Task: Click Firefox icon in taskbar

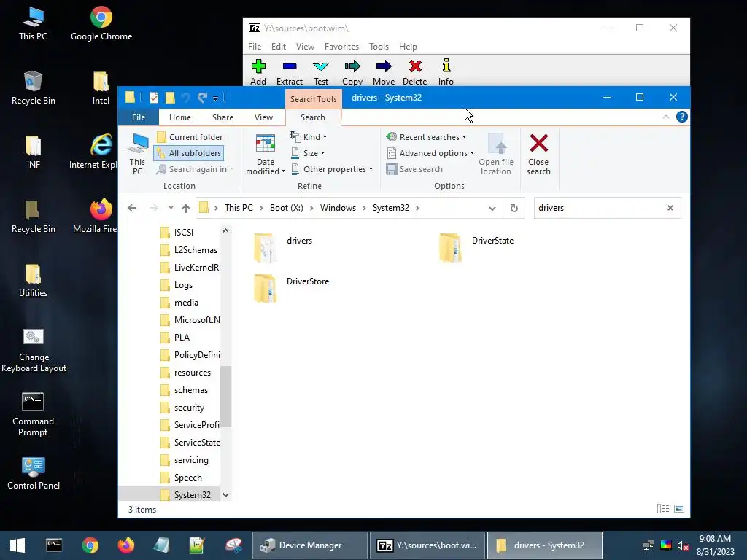Action: click(126, 545)
